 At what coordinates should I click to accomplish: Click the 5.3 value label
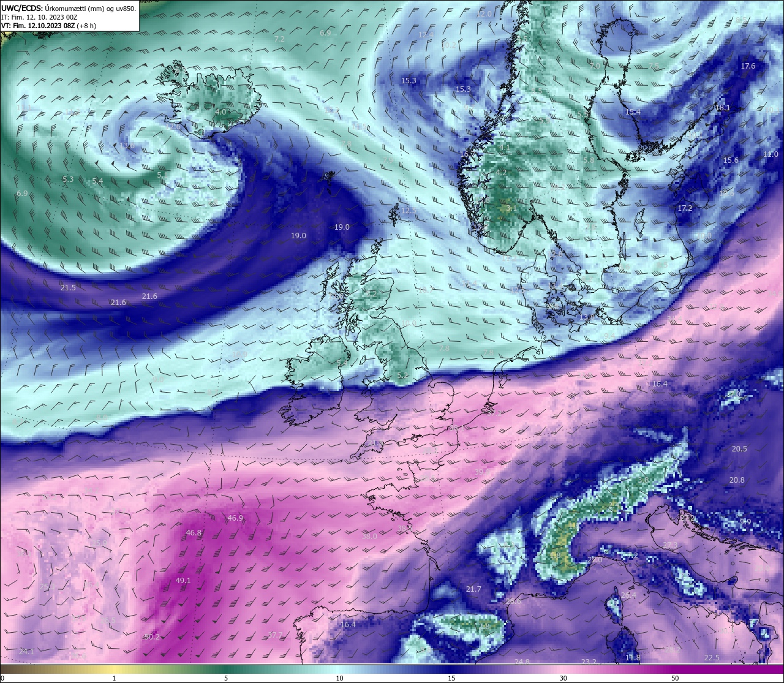[68, 179]
